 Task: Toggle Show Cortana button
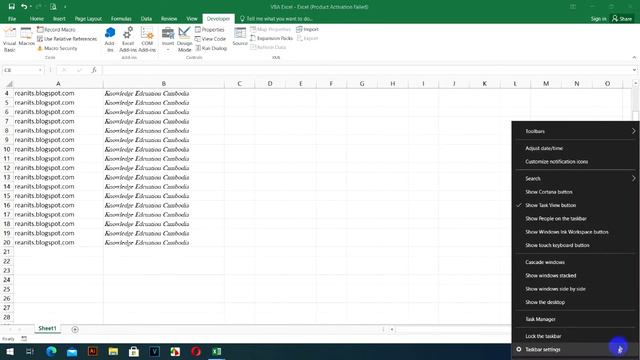tap(576, 192)
